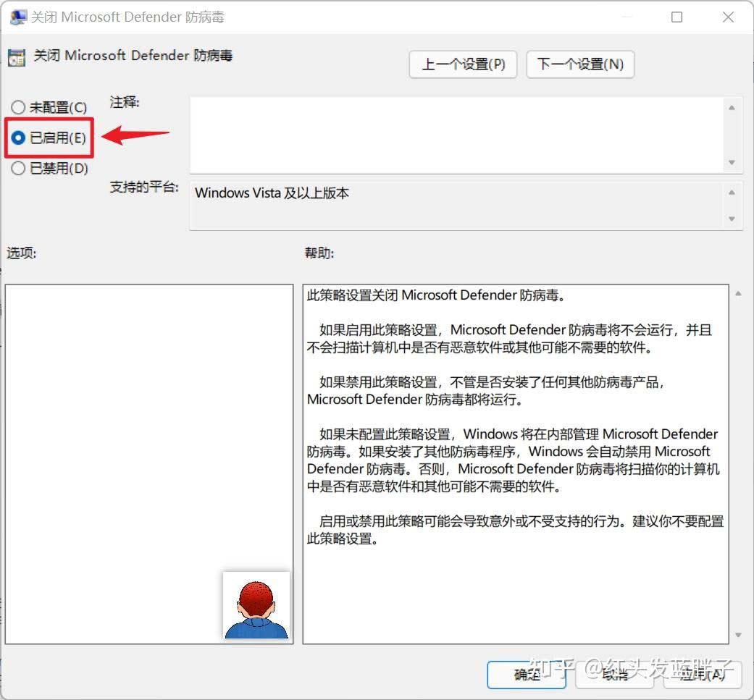754x700 pixels.
Task: Click the policy setting icon beside the dialog heading
Action: coord(16,56)
